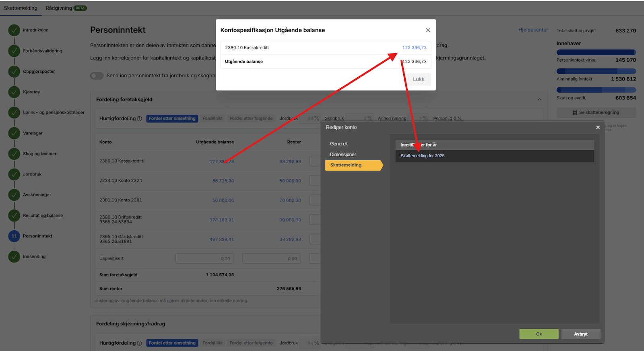Click Kassakreditt renter 33 282,93
644x351 pixels.
point(290,161)
